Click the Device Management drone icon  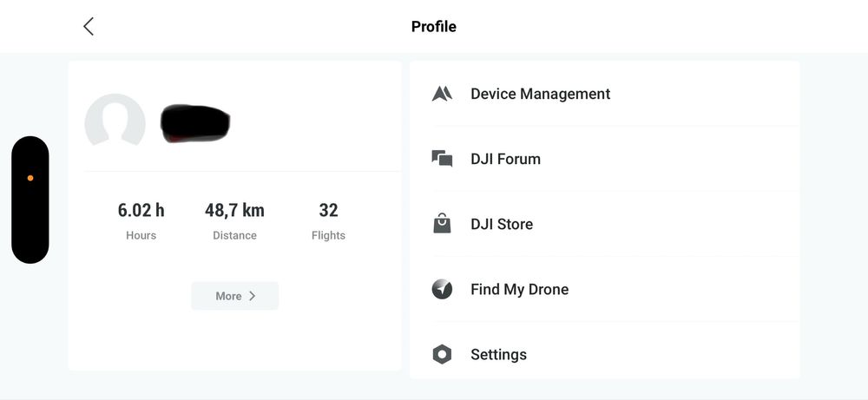[x=442, y=94]
